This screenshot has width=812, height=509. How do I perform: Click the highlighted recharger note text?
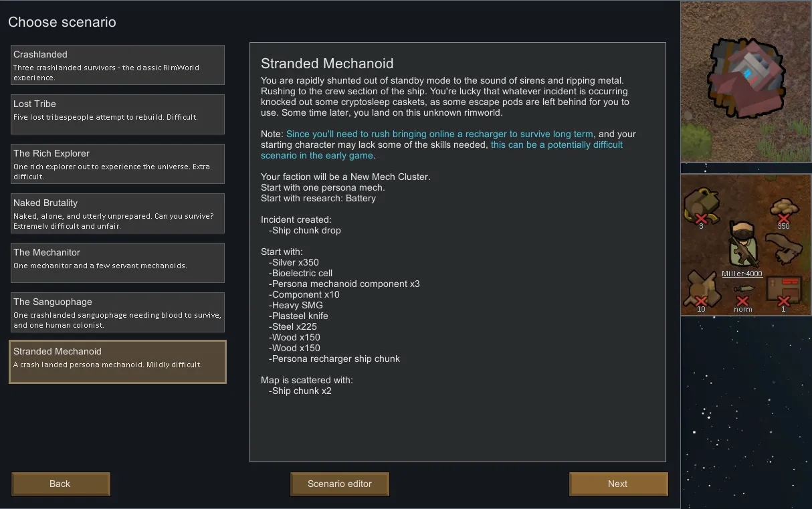439,134
